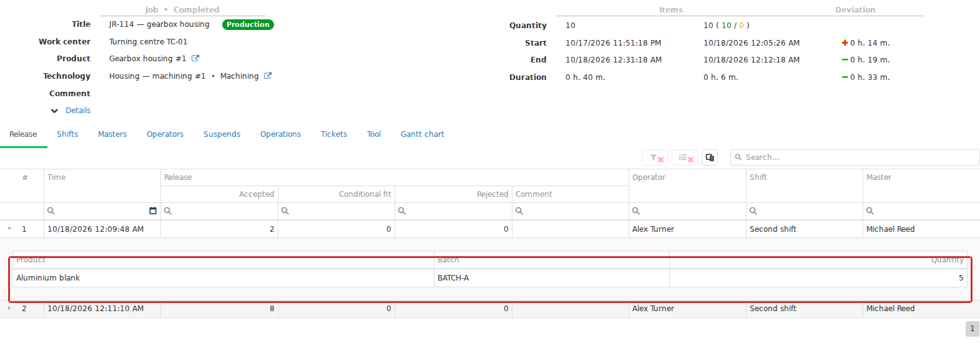The width and height of the screenshot is (980, 343).
Task: Click 'JR-114 — gearbox housing' title text
Action: point(159,24)
